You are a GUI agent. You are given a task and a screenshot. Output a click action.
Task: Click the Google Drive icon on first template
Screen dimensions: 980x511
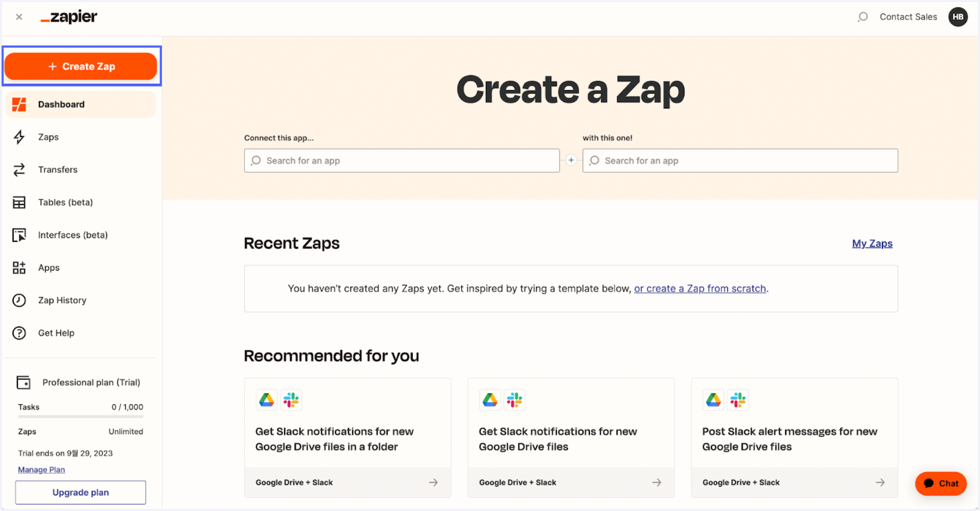[x=266, y=399]
